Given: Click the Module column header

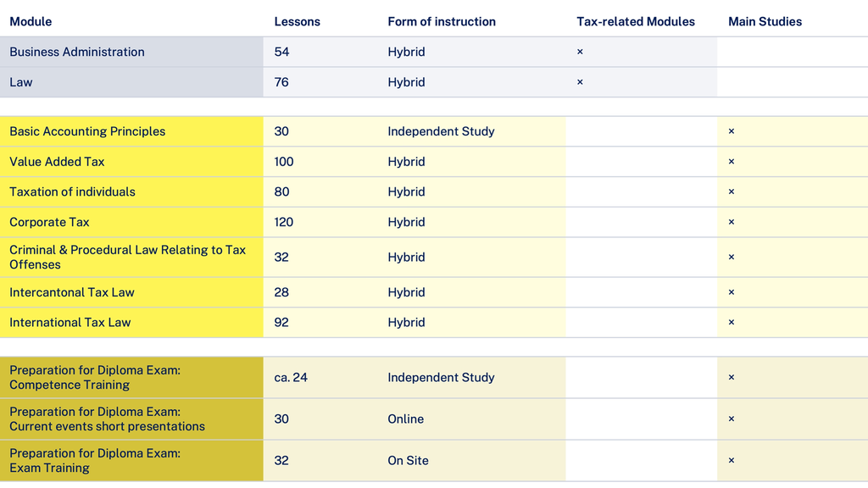Looking at the screenshot, I should coord(31,21).
